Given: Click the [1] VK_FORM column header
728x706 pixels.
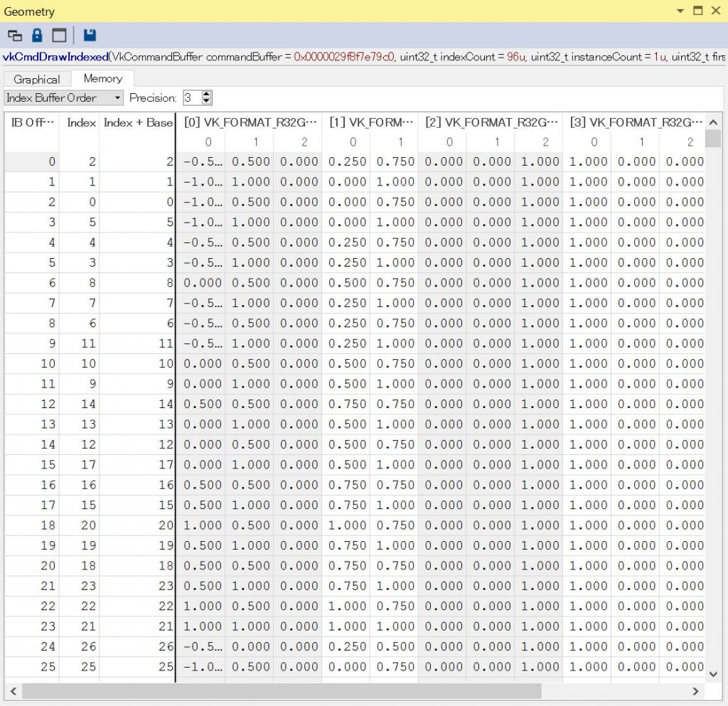Looking at the screenshot, I should [x=370, y=122].
